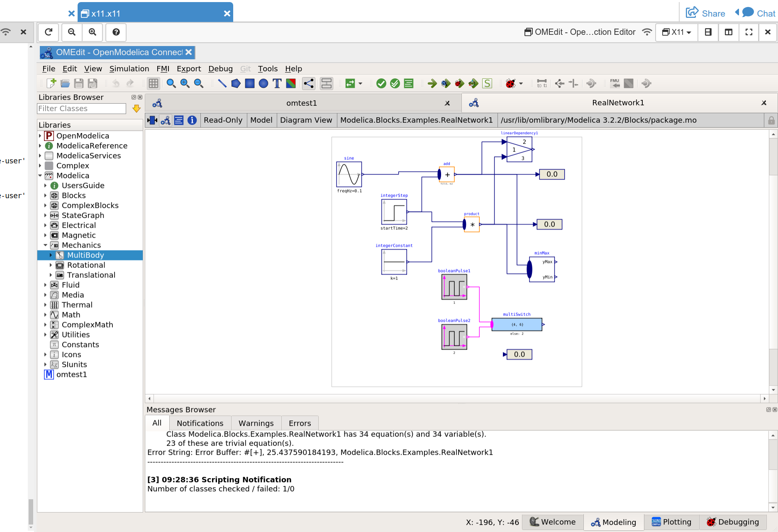Expand the Electrical library node
The height and width of the screenshot is (532, 778).
click(46, 225)
